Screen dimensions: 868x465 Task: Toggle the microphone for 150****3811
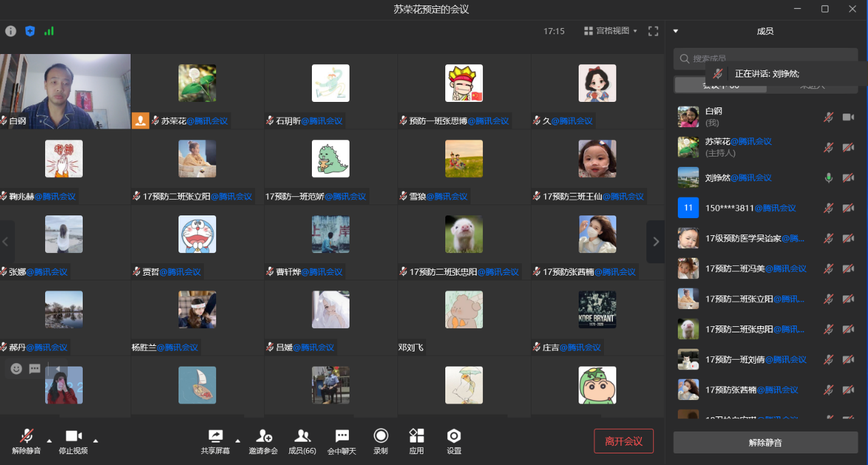tap(828, 208)
